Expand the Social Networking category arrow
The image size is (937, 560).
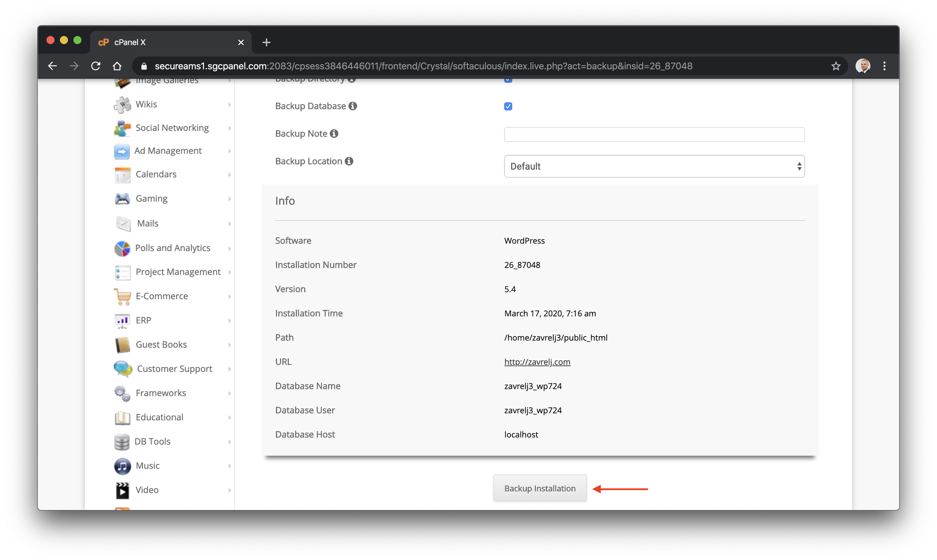click(x=229, y=128)
